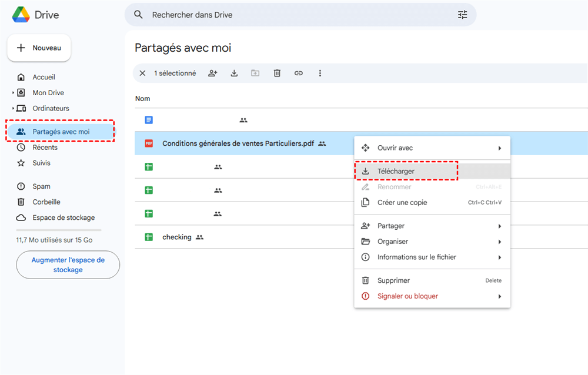Click Augmenter l'espace de stockage button

click(x=68, y=265)
